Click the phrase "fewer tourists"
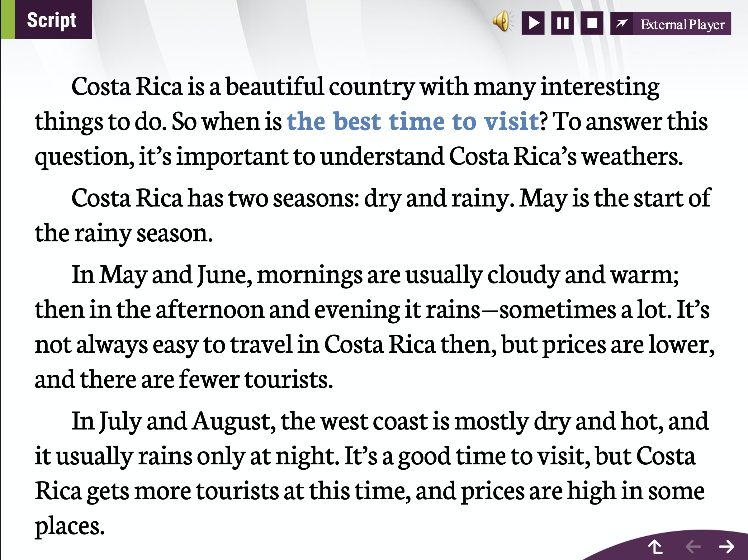Image resolution: width=748 pixels, height=560 pixels. 256,379
